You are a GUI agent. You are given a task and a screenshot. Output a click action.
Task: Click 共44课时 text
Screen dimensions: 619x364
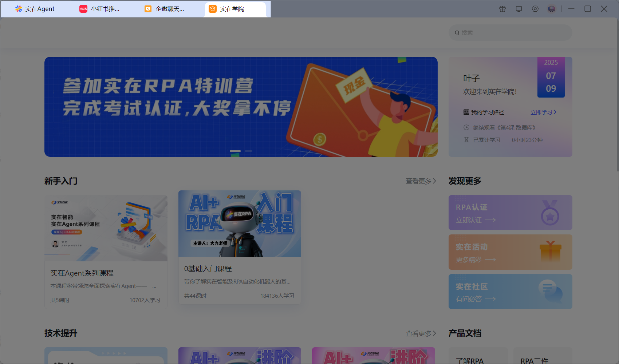tap(195, 296)
